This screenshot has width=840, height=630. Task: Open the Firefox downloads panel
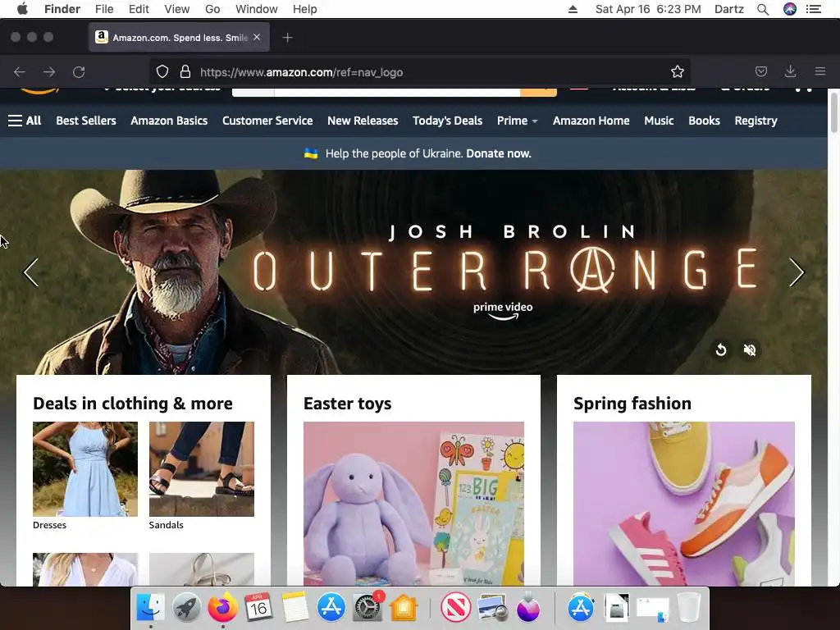[790, 71]
